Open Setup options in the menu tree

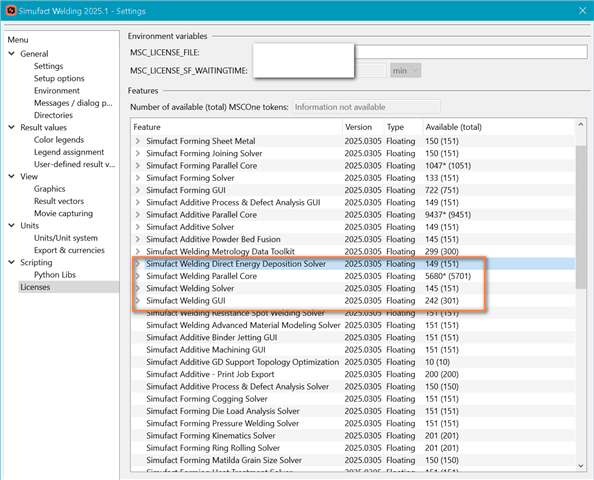tap(59, 78)
